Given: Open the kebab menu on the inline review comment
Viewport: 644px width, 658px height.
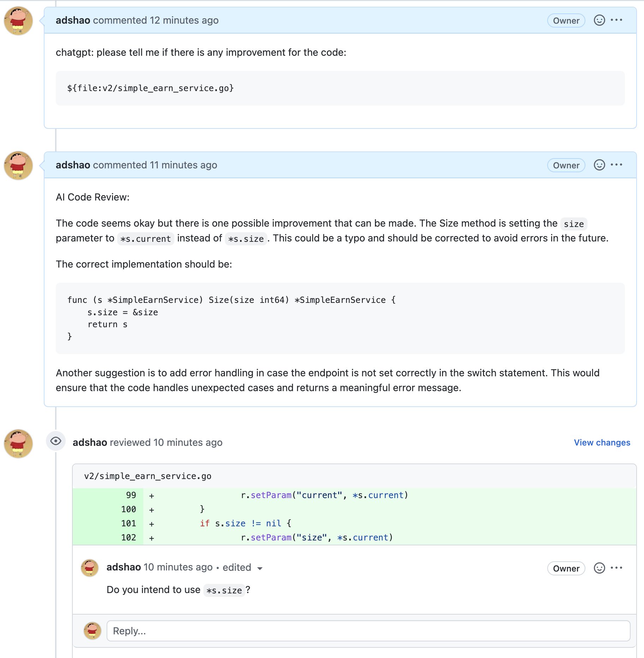Looking at the screenshot, I should click(x=616, y=568).
